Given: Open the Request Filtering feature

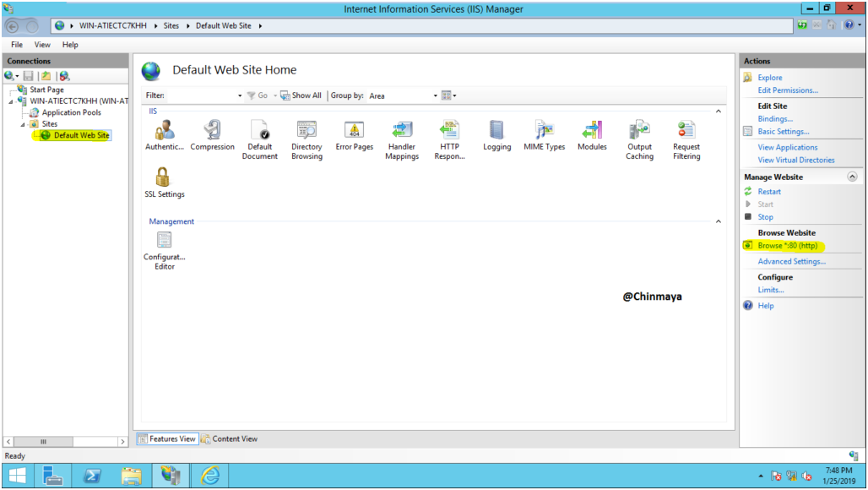Looking at the screenshot, I should pyautogui.click(x=686, y=139).
